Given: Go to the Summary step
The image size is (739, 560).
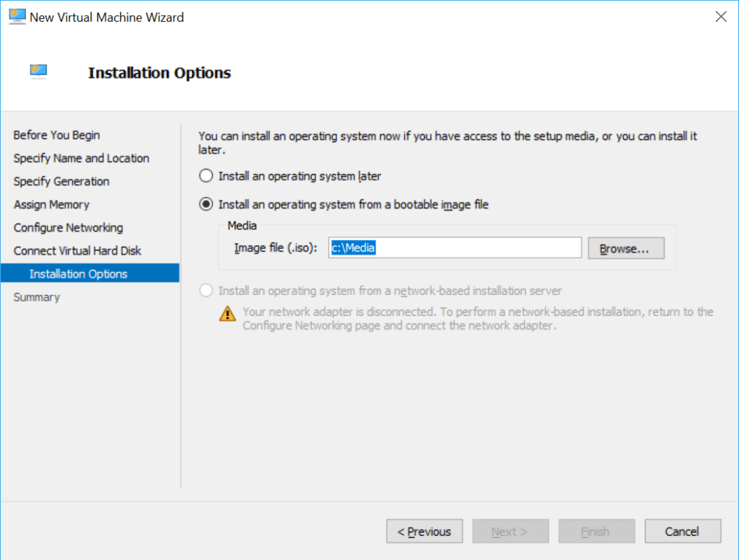Looking at the screenshot, I should (37, 297).
